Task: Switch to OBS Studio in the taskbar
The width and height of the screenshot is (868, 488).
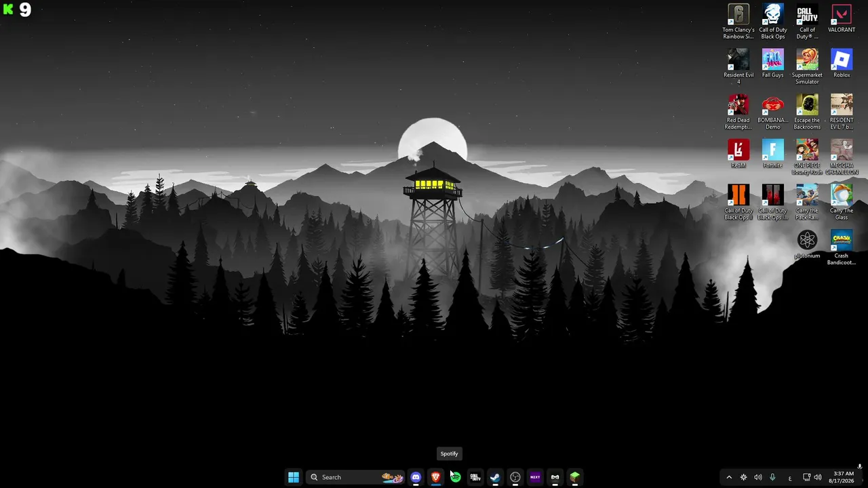Action: coord(515,477)
